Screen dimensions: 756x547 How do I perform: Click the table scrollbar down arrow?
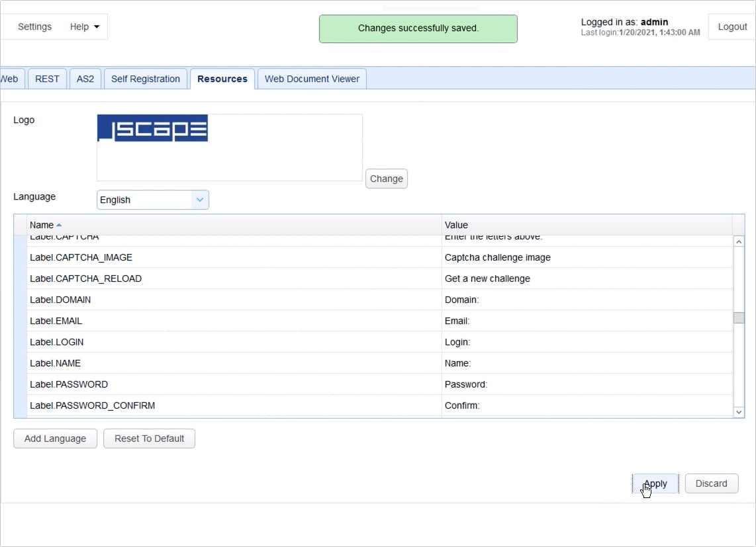pyautogui.click(x=739, y=411)
